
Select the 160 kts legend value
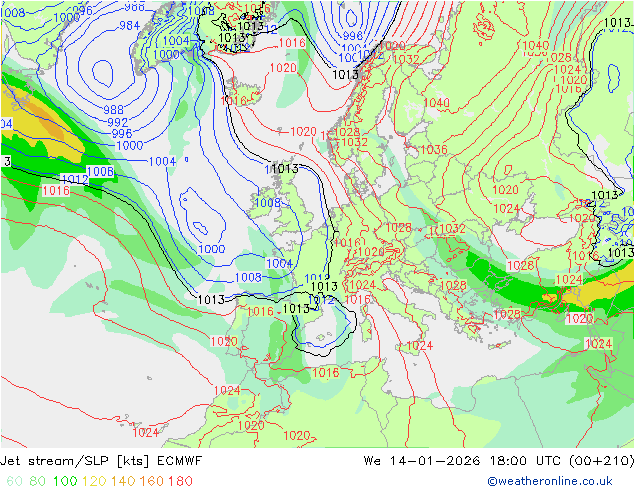click(x=152, y=481)
